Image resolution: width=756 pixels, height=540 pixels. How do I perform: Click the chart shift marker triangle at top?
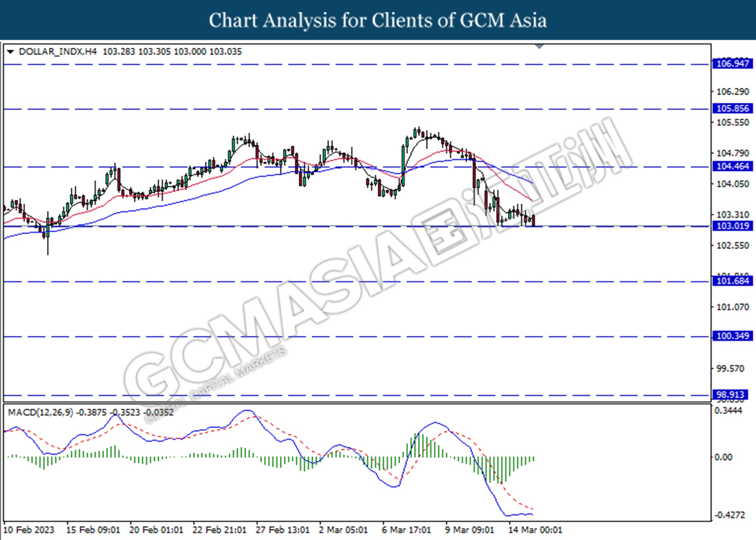click(539, 47)
